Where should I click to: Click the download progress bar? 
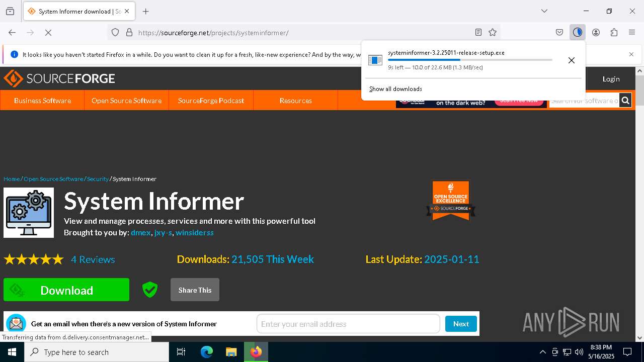(470, 60)
